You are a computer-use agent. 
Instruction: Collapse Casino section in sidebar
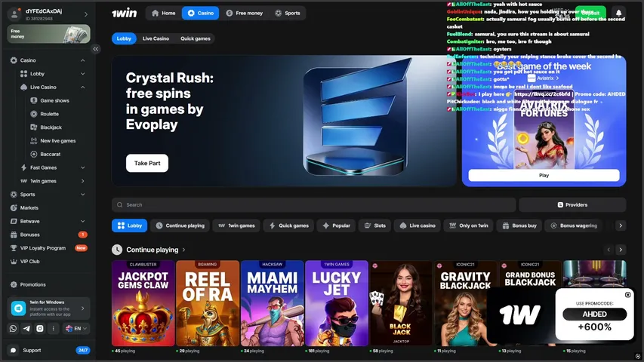click(x=83, y=60)
